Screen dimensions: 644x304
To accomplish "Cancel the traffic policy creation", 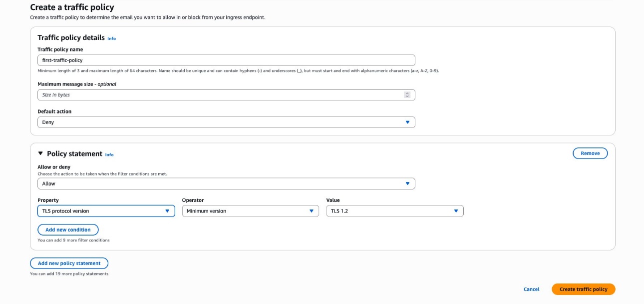I will [531, 289].
